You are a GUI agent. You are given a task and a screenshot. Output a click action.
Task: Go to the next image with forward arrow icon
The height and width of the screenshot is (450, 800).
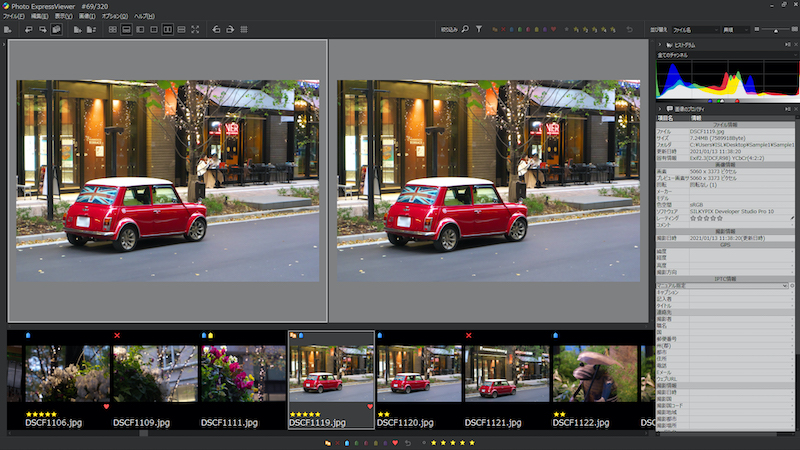42,30
